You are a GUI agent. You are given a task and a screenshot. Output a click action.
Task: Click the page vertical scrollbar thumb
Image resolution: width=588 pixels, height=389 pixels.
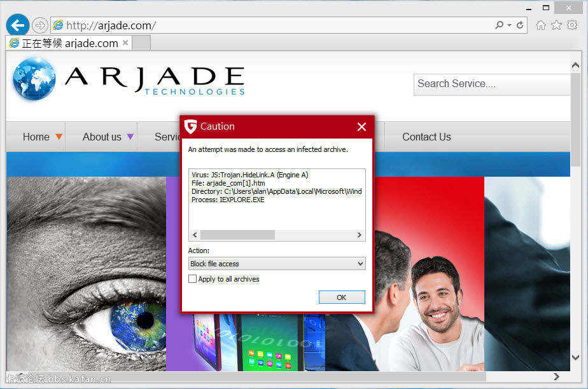pos(576,119)
